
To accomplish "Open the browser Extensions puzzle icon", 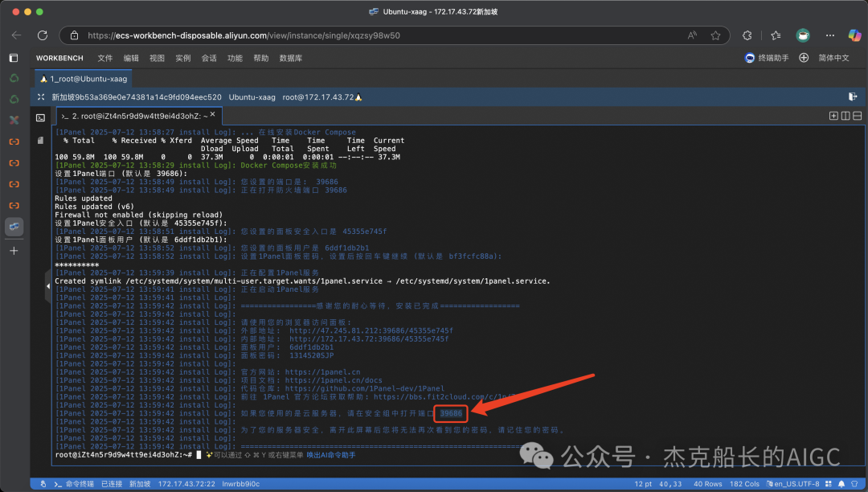I will [747, 35].
